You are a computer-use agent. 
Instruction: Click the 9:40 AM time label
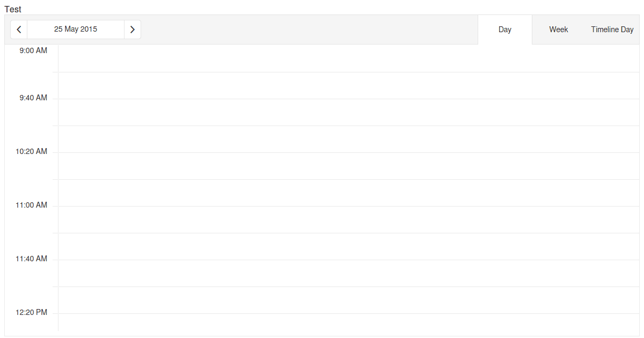[32, 98]
